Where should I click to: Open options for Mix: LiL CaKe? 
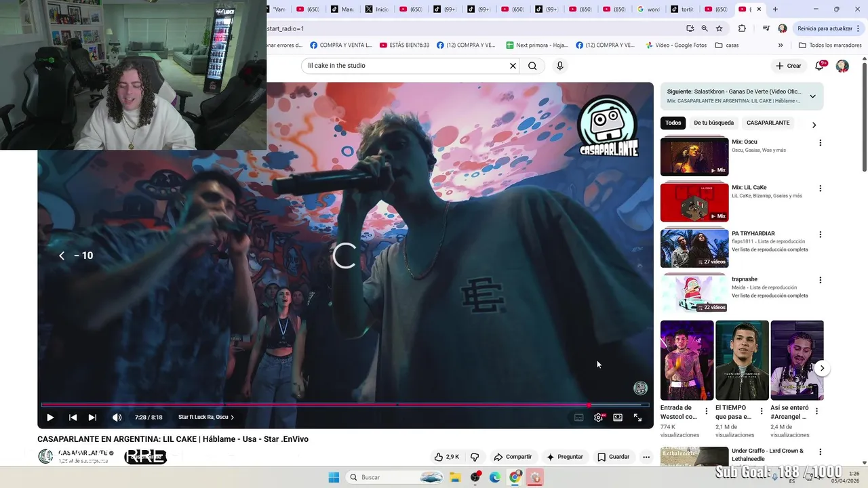click(x=820, y=188)
